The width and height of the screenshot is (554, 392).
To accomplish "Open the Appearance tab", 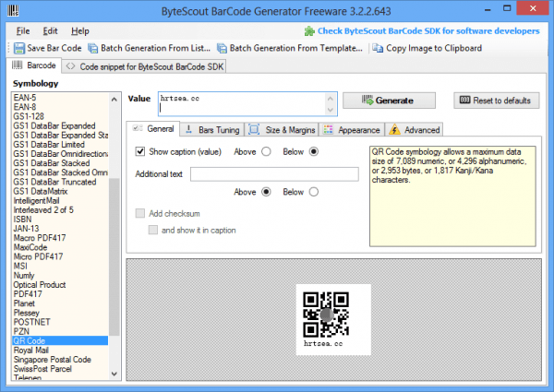I will [x=352, y=130].
